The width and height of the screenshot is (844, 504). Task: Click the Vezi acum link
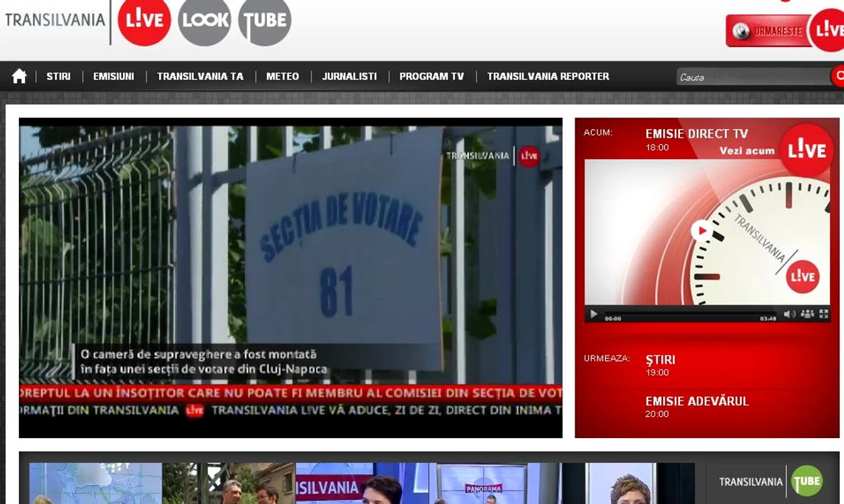click(x=747, y=151)
